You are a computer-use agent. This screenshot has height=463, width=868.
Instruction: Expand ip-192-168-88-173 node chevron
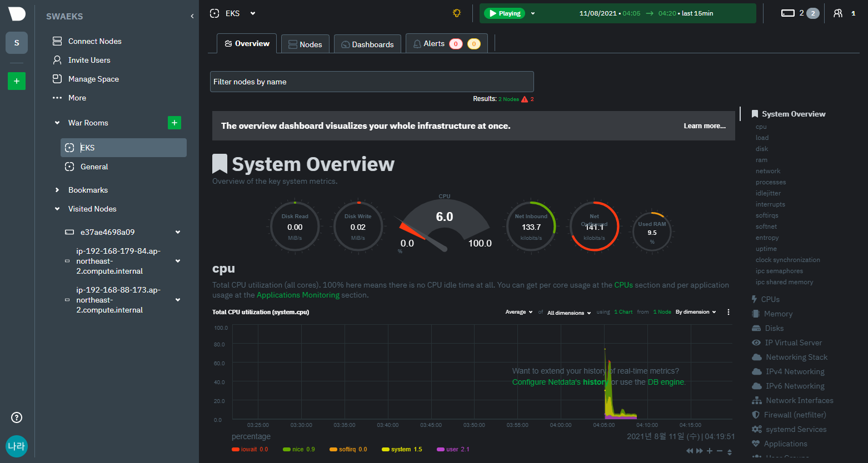click(178, 300)
